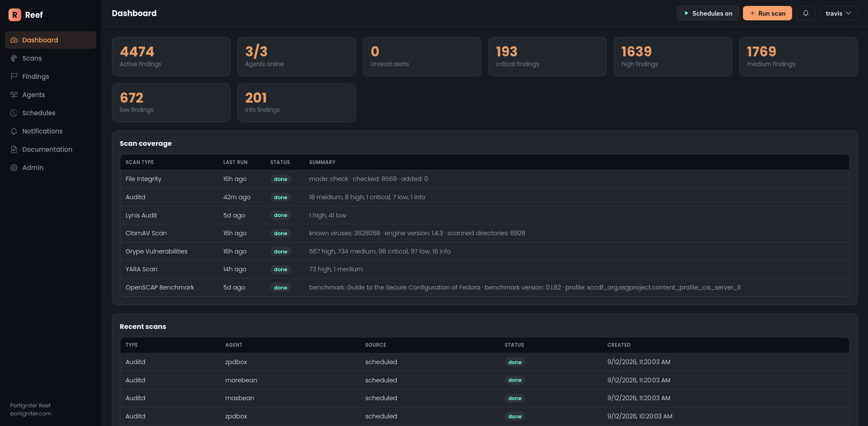Click the Notifications bell icon in sidebar

tap(14, 131)
